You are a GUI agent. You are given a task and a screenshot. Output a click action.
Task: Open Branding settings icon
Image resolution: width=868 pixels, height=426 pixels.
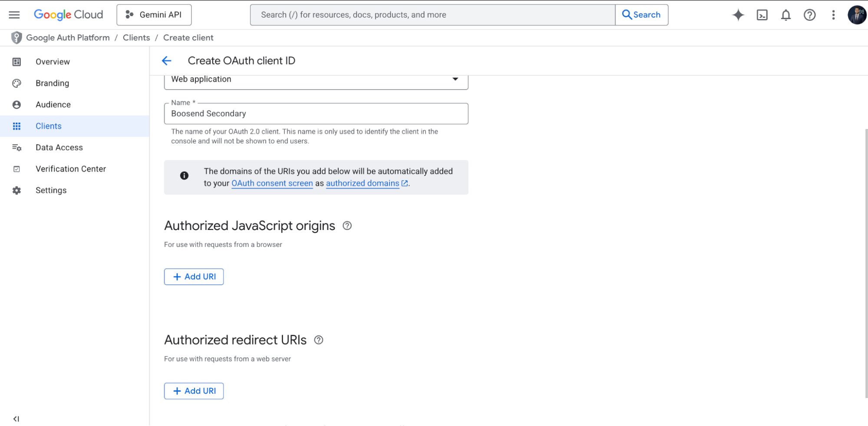pyautogui.click(x=17, y=83)
